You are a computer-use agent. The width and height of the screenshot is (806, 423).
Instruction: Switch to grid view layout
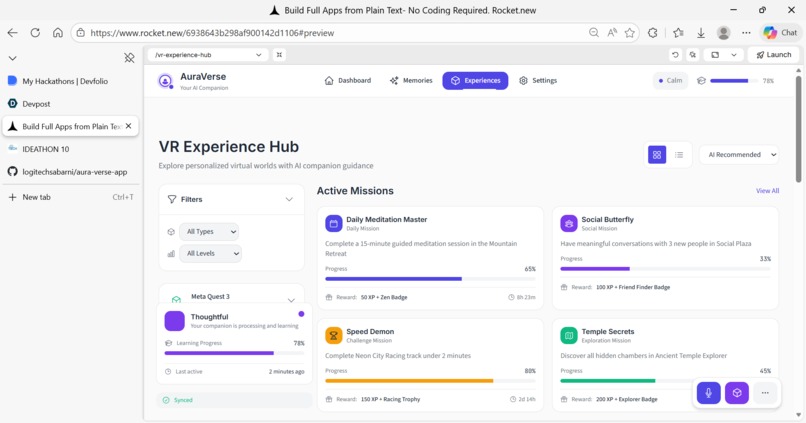tap(657, 155)
